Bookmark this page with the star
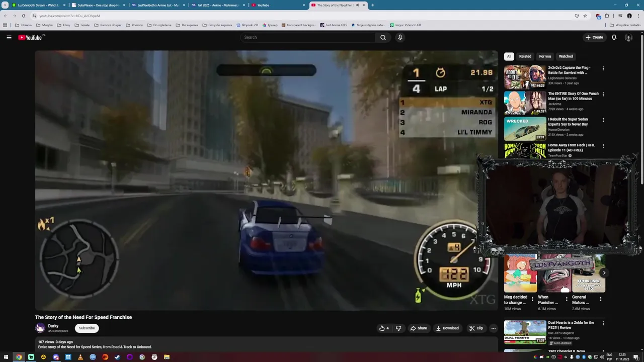 click(x=585, y=16)
